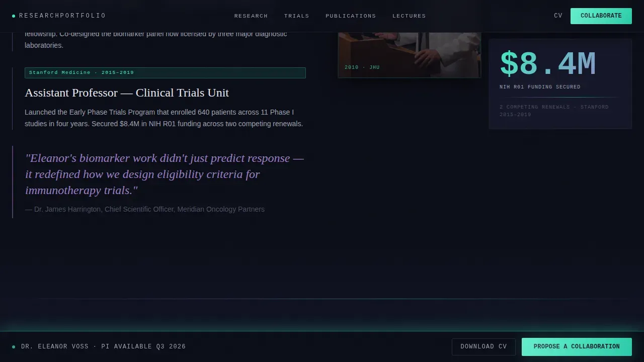Click Propose a Collaboration button

pyautogui.click(x=577, y=347)
